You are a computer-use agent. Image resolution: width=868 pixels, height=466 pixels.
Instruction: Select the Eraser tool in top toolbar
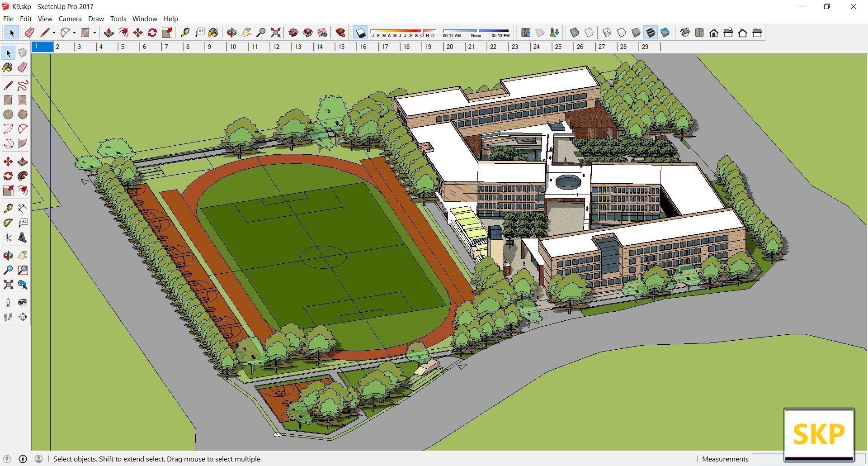pos(30,33)
